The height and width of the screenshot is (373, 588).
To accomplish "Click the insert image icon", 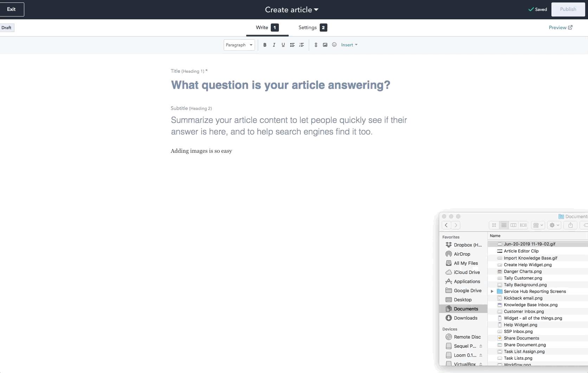I will coord(325,45).
